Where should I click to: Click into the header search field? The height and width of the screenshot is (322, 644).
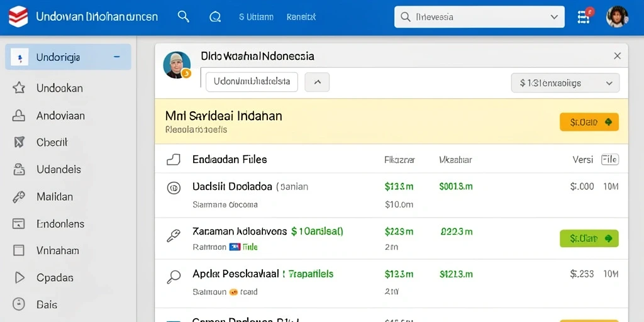click(x=479, y=17)
